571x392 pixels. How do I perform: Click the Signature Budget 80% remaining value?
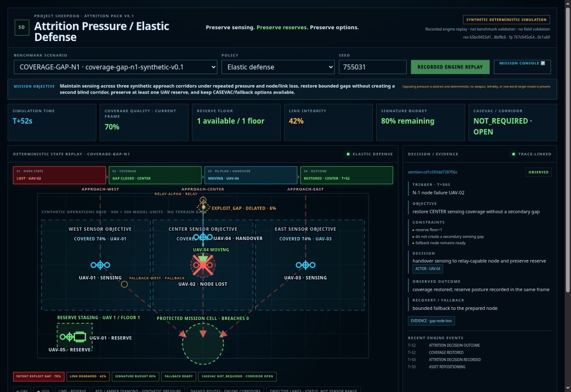click(x=407, y=121)
